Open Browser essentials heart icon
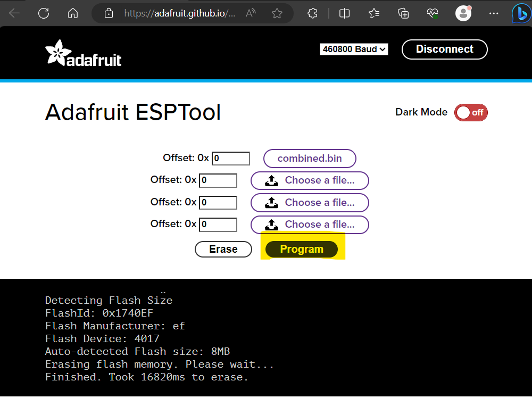 [432, 13]
